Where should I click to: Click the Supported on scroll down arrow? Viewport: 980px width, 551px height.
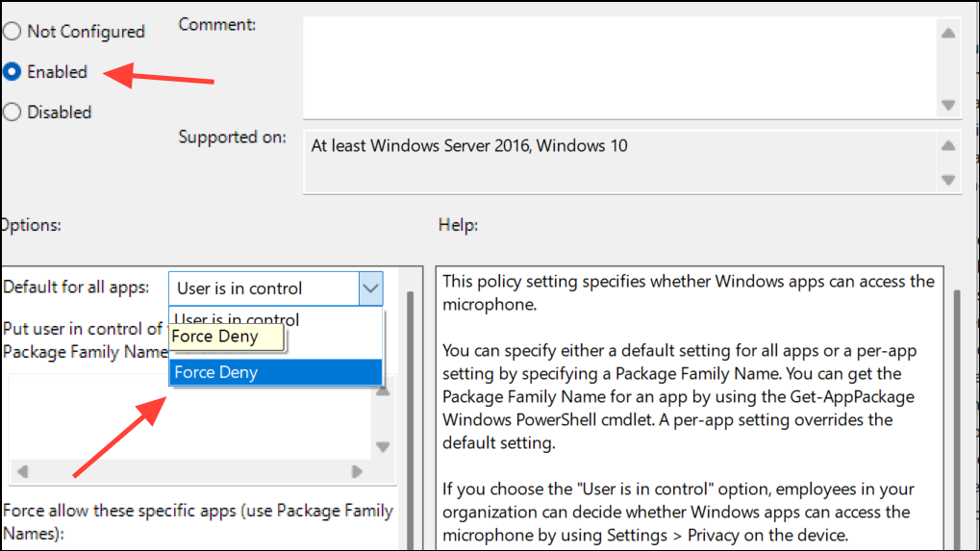[948, 180]
